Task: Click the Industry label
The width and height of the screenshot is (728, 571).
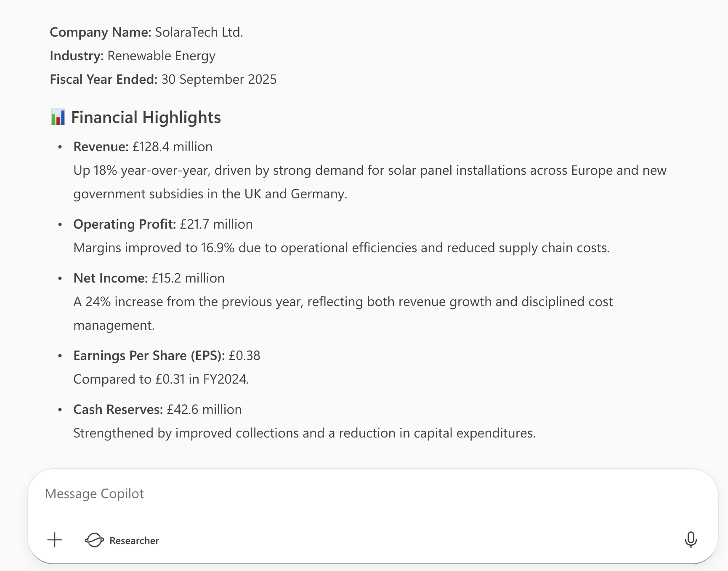Action: click(x=77, y=56)
